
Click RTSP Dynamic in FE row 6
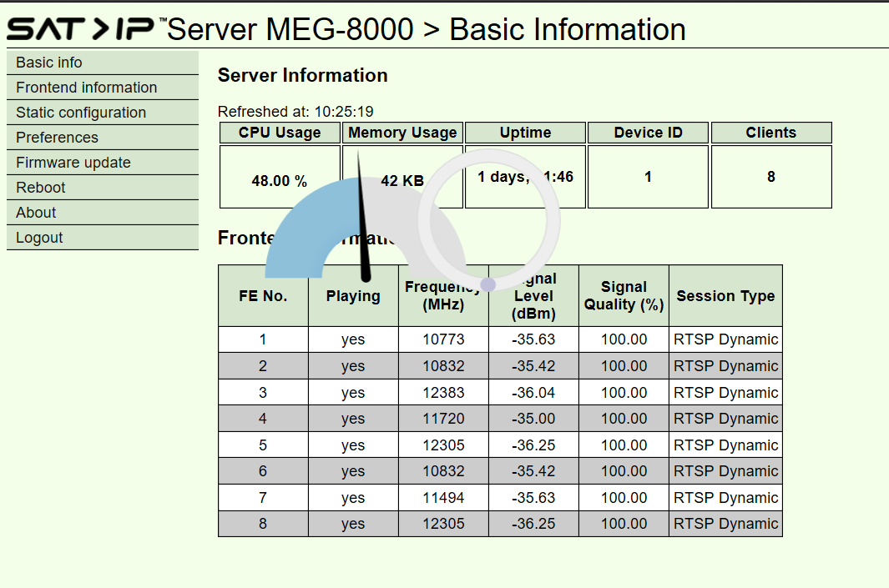pyautogui.click(x=725, y=471)
